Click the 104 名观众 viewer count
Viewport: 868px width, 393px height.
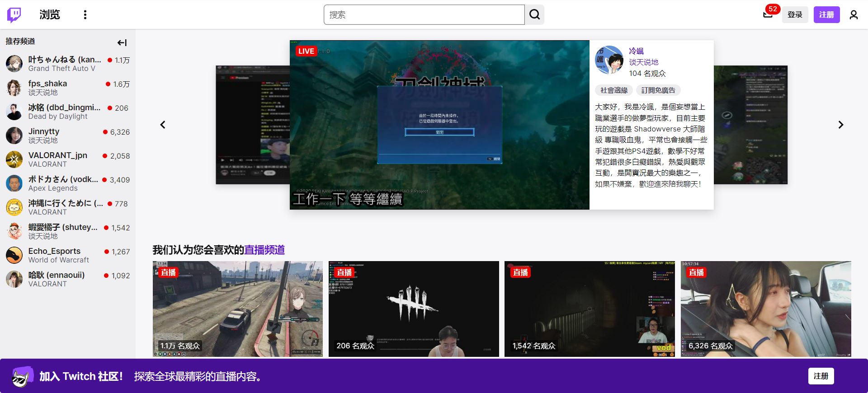tap(647, 74)
